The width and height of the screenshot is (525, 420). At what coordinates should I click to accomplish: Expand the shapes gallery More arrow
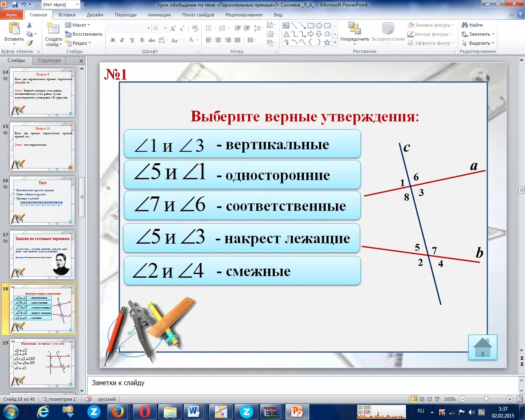coord(335,42)
